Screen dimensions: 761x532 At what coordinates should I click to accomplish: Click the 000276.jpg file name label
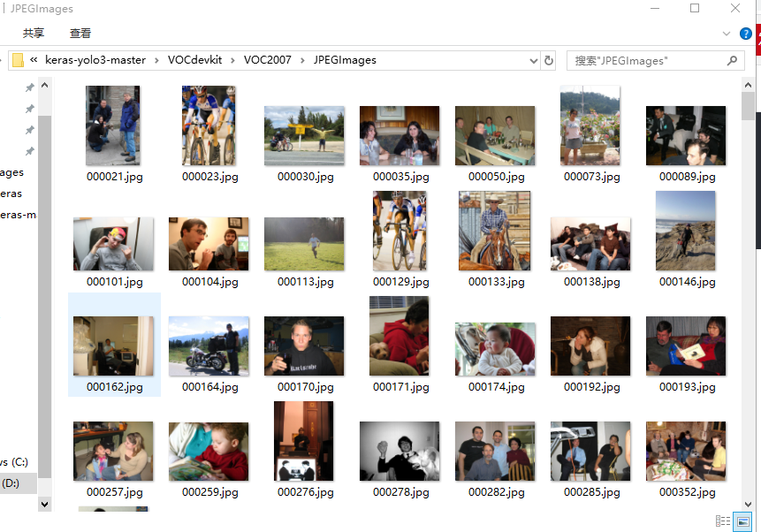(x=306, y=492)
